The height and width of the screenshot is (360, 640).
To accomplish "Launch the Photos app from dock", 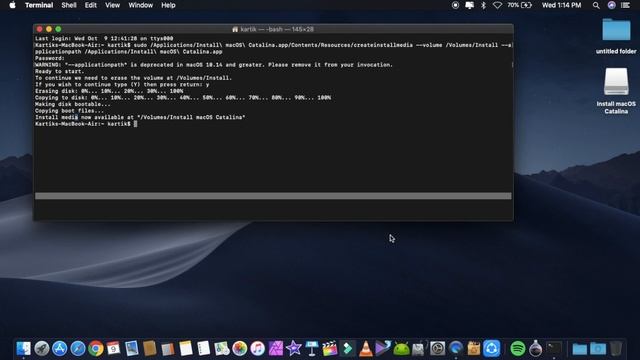I will tap(240, 349).
